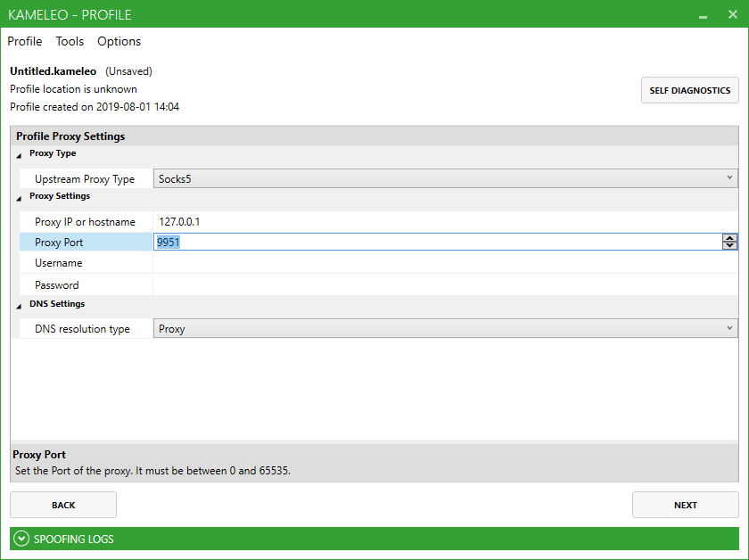Image resolution: width=749 pixels, height=560 pixels.
Task: Open the DNS resolution type dropdown
Action: click(x=445, y=329)
